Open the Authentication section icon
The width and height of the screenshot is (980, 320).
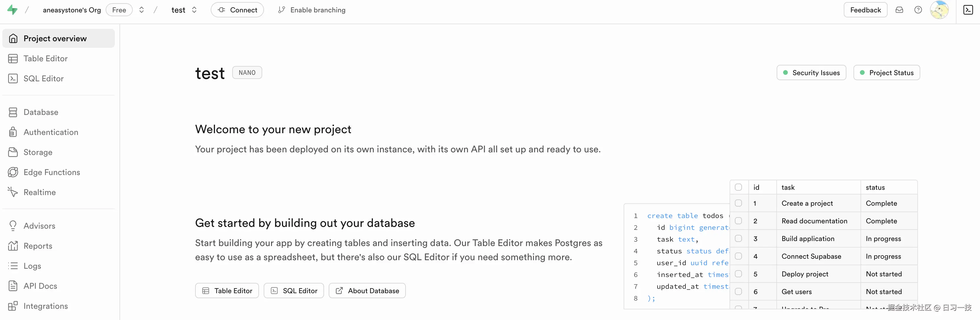click(13, 132)
